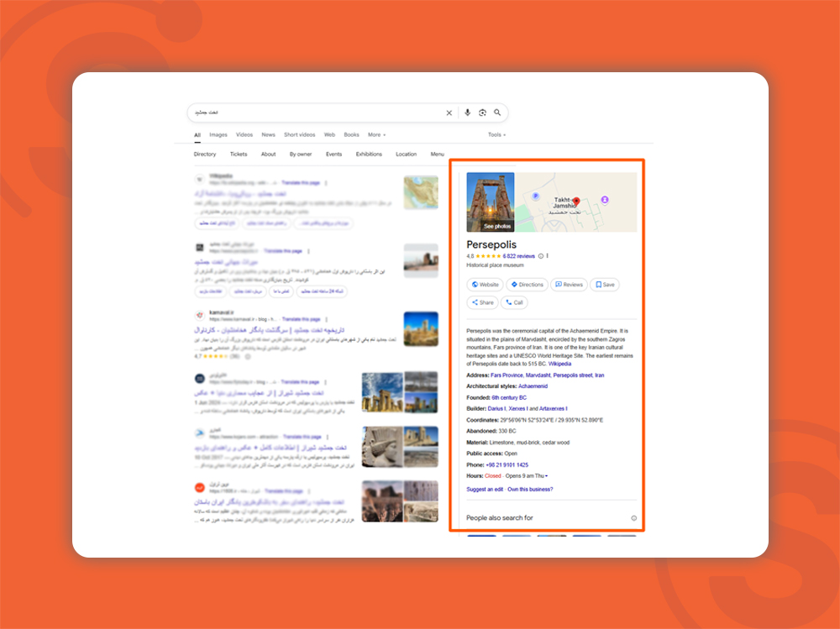
Task: Switch to the Videos tab
Action: tap(244, 135)
